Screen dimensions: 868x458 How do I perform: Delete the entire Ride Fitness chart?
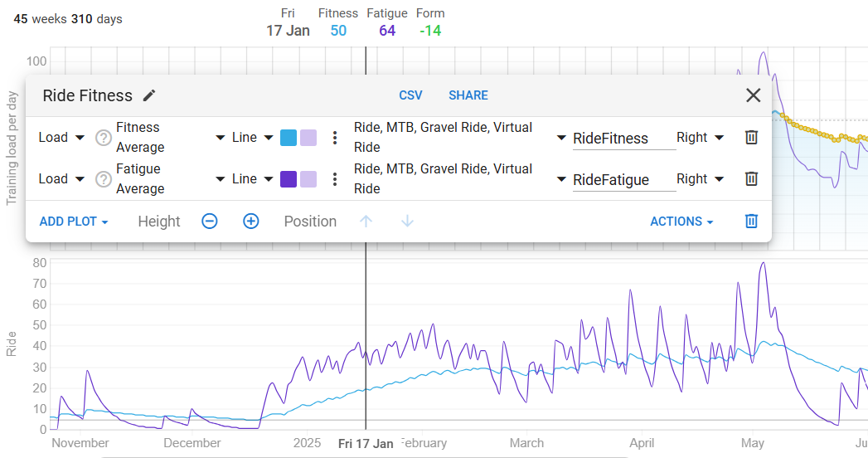(x=751, y=221)
